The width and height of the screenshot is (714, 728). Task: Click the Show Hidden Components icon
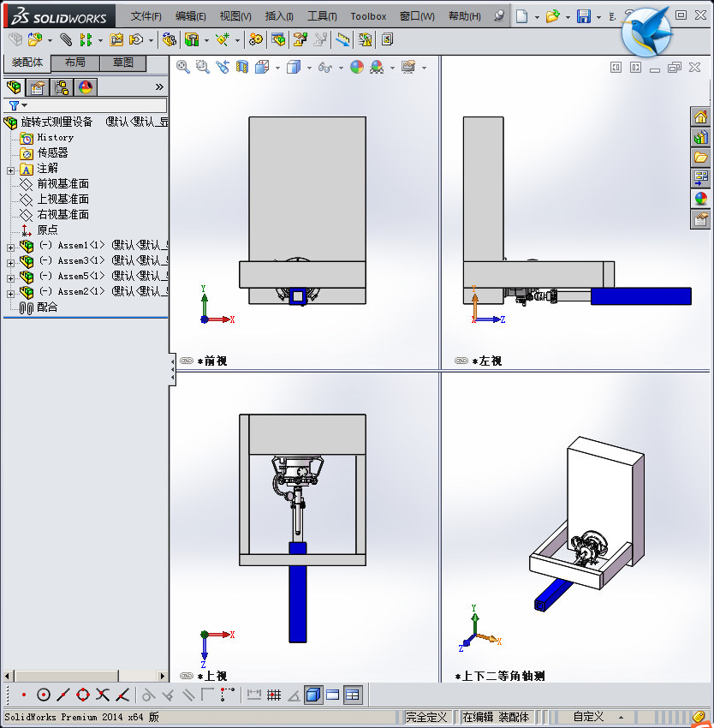pyautogui.click(x=170, y=40)
